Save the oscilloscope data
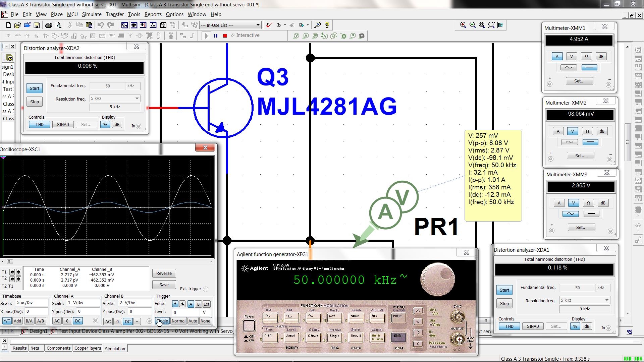This screenshot has height=362, width=644. (164, 285)
